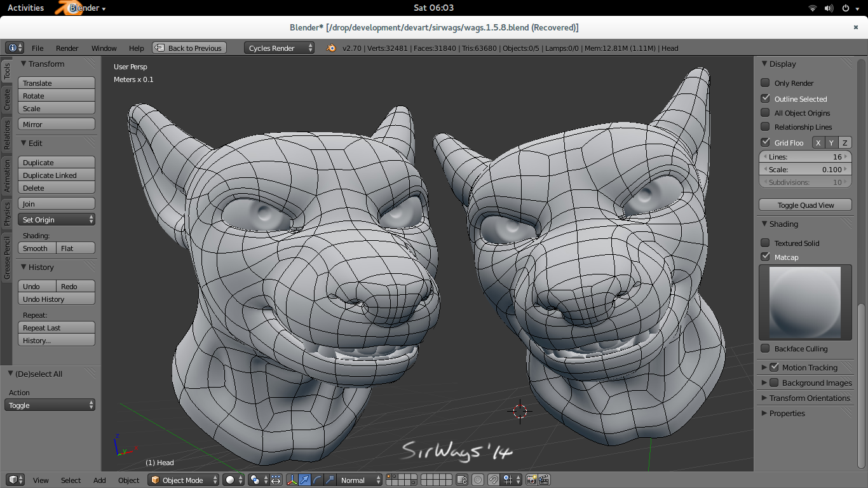868x488 pixels.
Task: Click the Blender logo in info header
Action: pos(331,48)
